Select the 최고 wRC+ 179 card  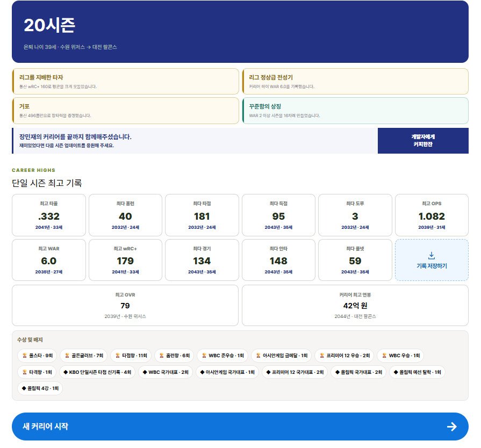pos(125,260)
